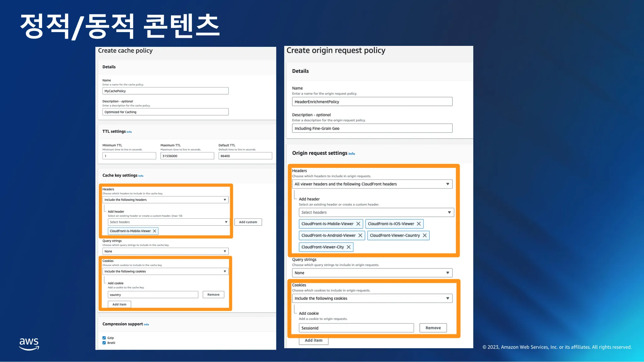Open Info link beside Origin request settings
644x362 pixels.
coord(352,154)
